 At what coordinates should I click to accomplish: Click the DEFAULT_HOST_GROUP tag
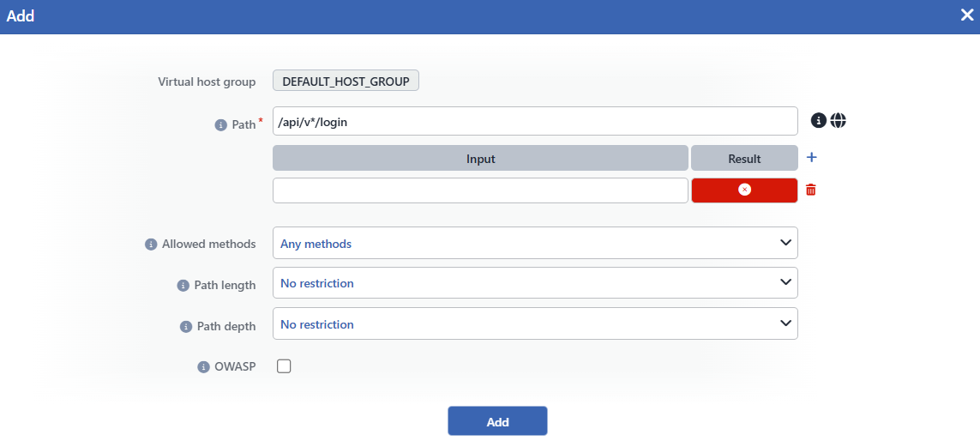coord(346,82)
